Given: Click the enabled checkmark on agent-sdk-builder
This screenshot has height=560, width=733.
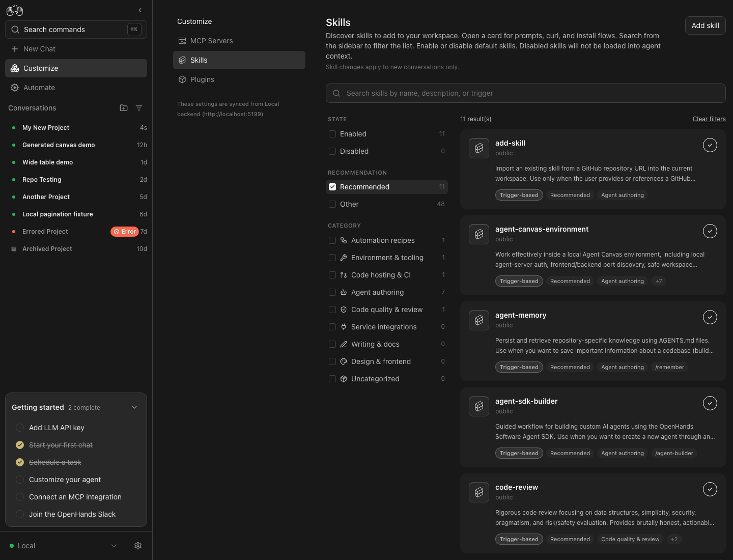Looking at the screenshot, I should click(710, 403).
